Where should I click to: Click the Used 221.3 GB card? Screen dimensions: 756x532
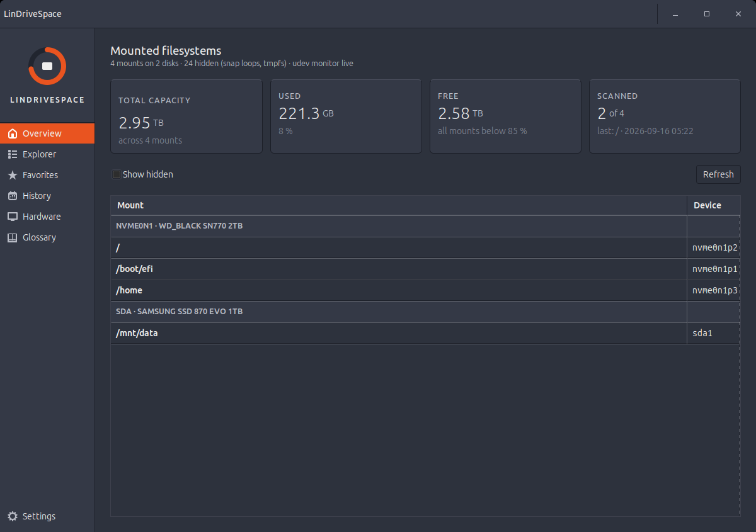point(346,116)
